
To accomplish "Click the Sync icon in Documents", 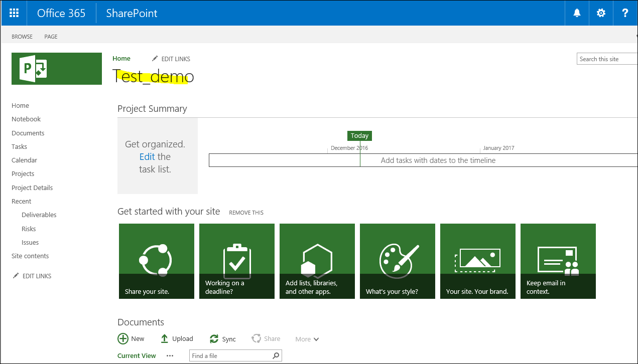I will [214, 339].
